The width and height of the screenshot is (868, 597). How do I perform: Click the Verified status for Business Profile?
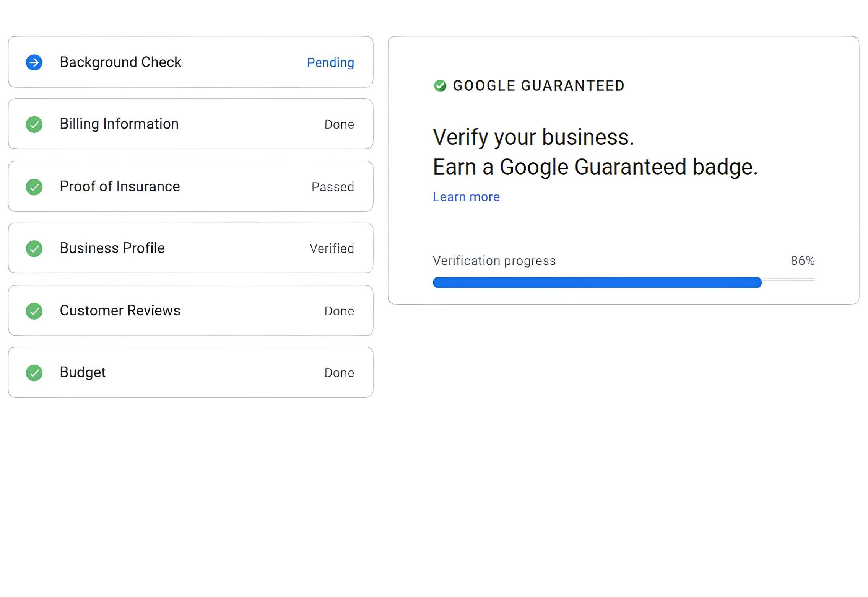click(x=332, y=248)
